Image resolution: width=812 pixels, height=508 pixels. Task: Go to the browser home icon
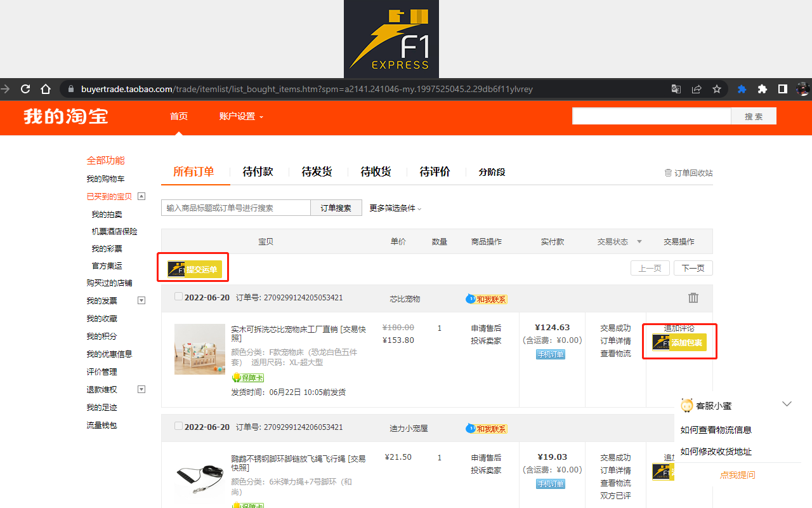pos(46,89)
